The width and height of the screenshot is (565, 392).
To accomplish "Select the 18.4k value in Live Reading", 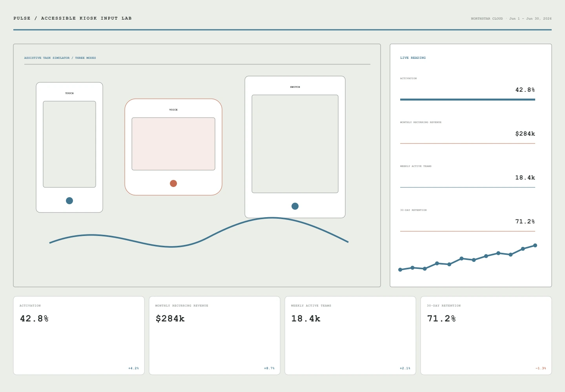I will [525, 178].
